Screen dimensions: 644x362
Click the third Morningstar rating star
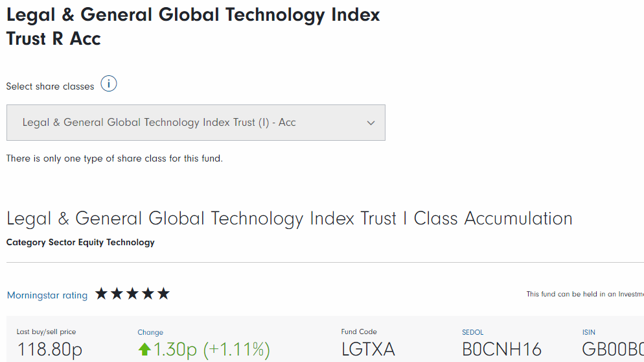click(x=132, y=294)
